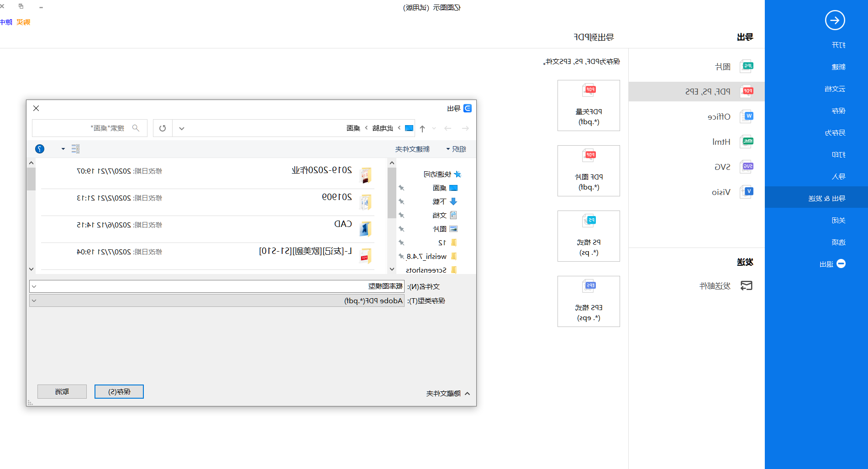Open the view options dropdown arrow
Screen dimensions: 868x469
click(63, 149)
